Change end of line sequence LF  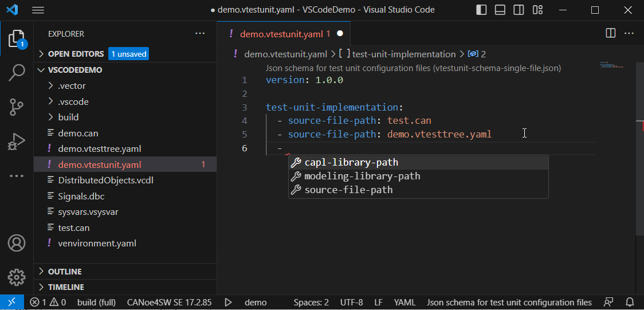pos(378,302)
